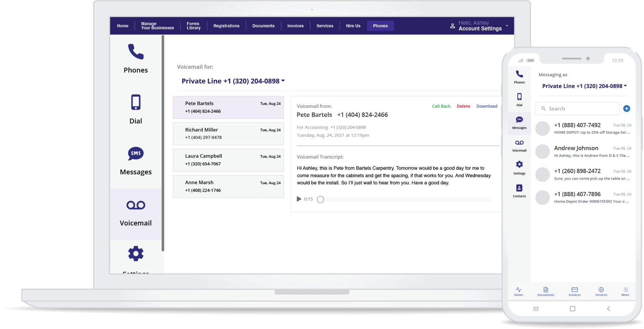Open Manage Your Businesses menu
This screenshot has height=329, width=644.
click(157, 26)
